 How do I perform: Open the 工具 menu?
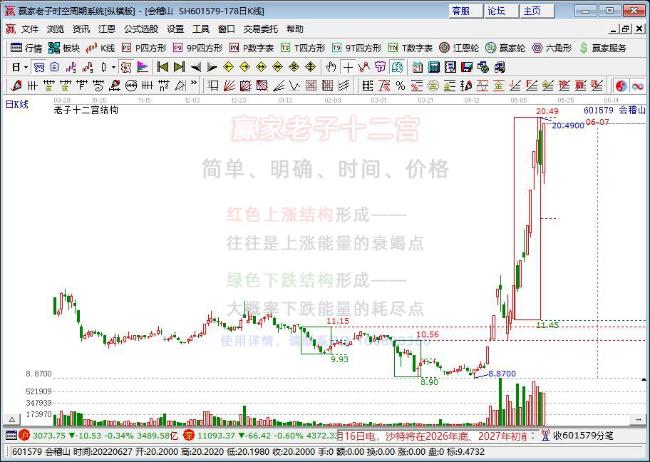201,29
